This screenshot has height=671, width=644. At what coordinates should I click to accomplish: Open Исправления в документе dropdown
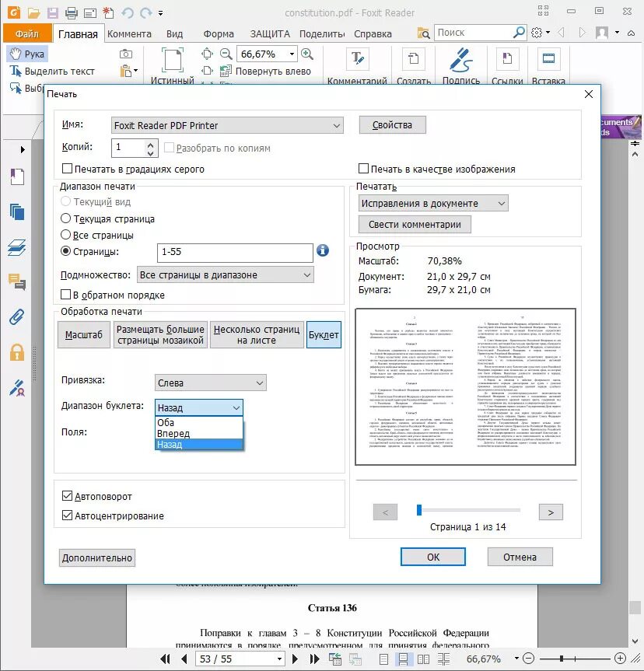pos(433,203)
